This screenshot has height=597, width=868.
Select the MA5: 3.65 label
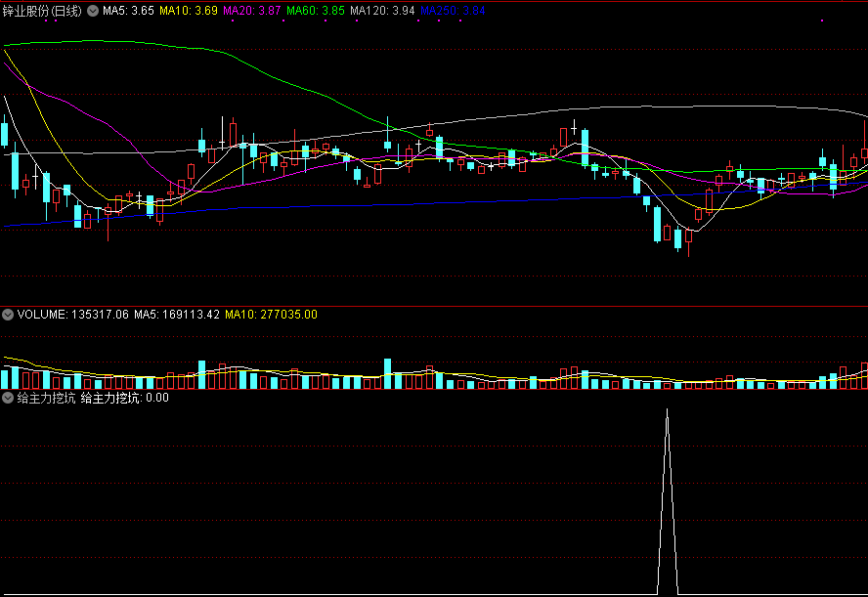point(128,11)
